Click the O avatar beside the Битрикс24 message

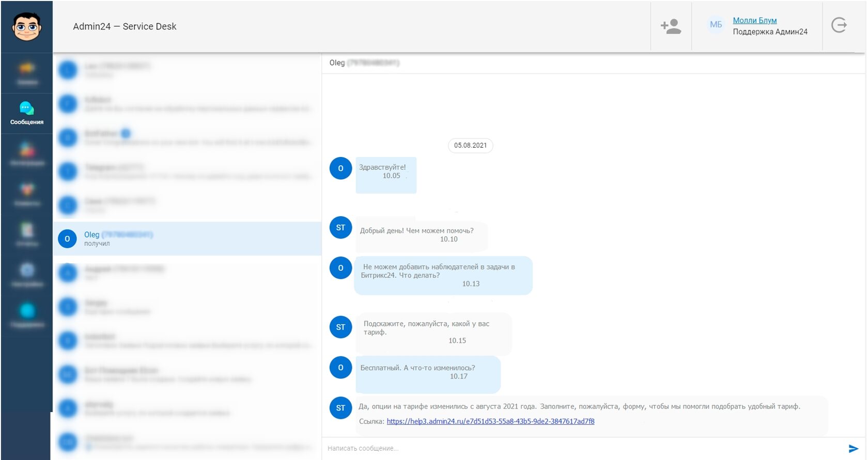click(x=340, y=268)
